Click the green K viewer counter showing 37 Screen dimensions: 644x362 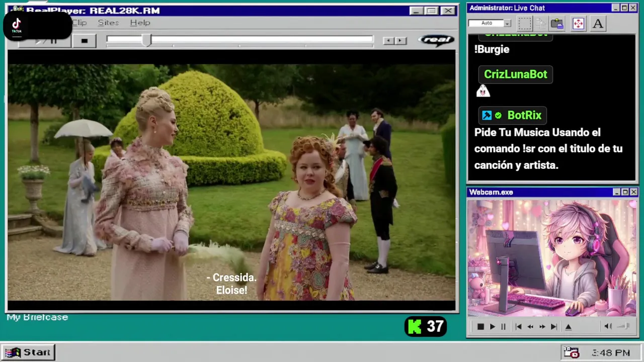[426, 327]
